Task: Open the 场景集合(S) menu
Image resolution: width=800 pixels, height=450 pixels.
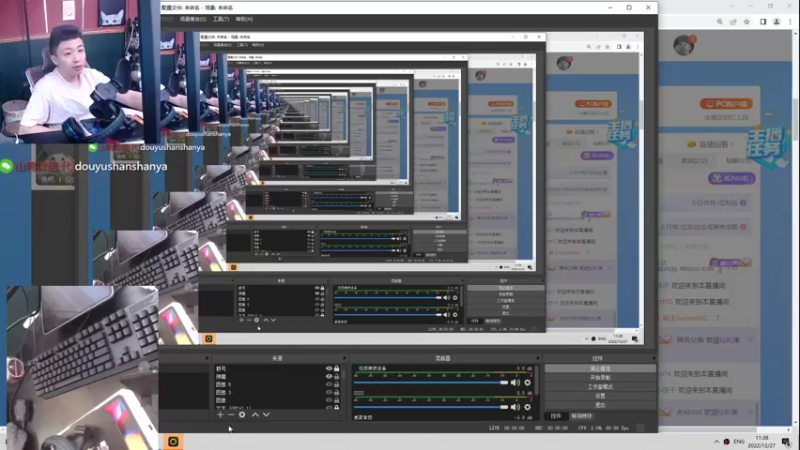Action: (193, 19)
